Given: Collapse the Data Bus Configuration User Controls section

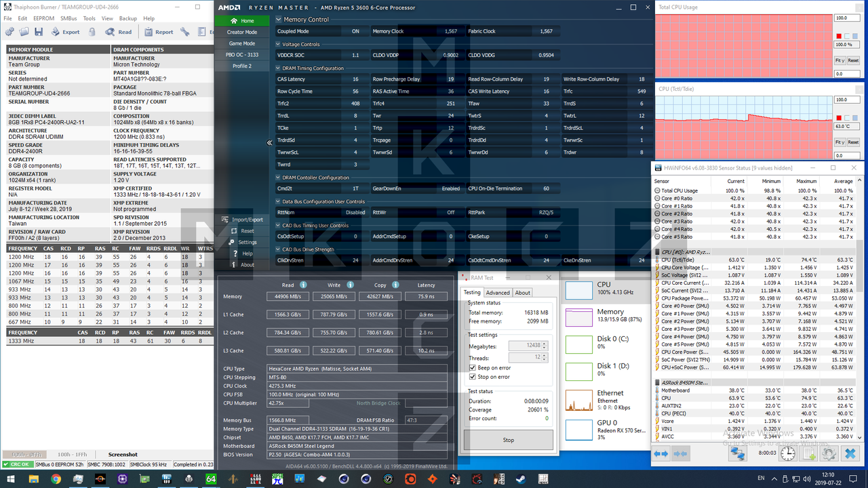Looking at the screenshot, I should tap(278, 202).
